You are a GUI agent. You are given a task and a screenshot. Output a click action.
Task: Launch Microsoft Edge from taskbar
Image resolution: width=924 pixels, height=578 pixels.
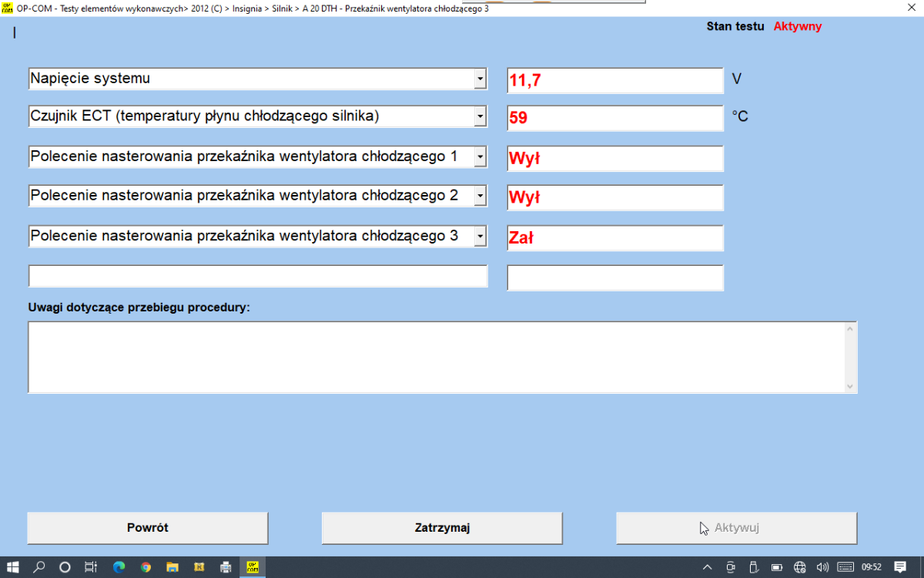(119, 567)
